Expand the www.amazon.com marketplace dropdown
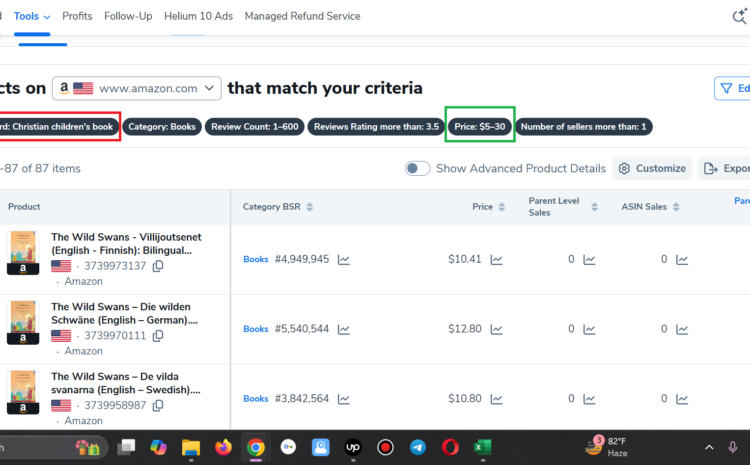 137,89
